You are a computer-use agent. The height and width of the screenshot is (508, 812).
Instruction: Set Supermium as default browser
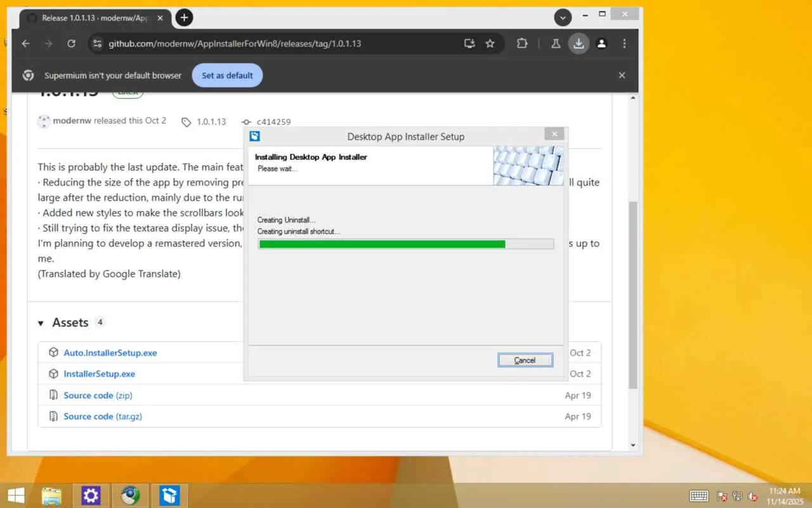click(227, 76)
